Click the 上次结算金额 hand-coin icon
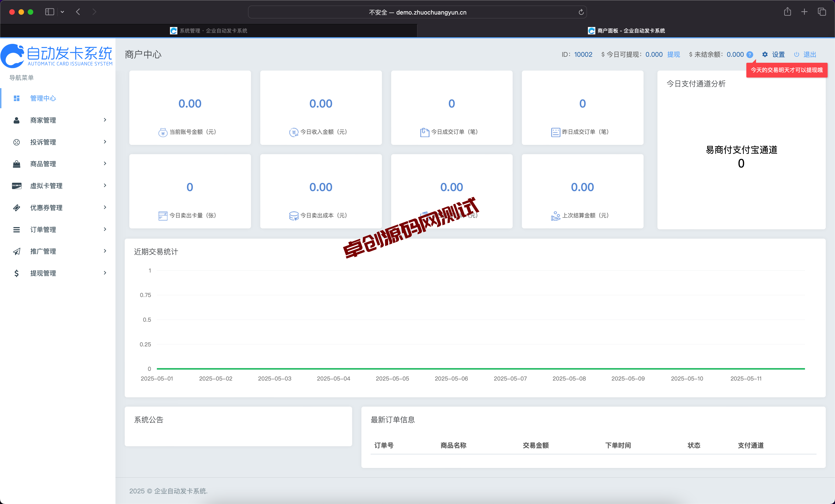Image resolution: width=835 pixels, height=504 pixels. click(x=556, y=216)
